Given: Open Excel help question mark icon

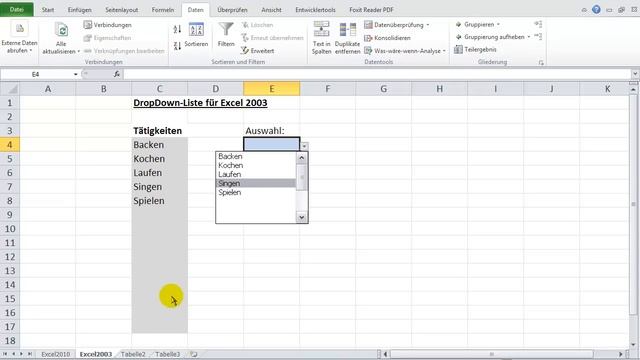Looking at the screenshot, I should (x=596, y=9).
